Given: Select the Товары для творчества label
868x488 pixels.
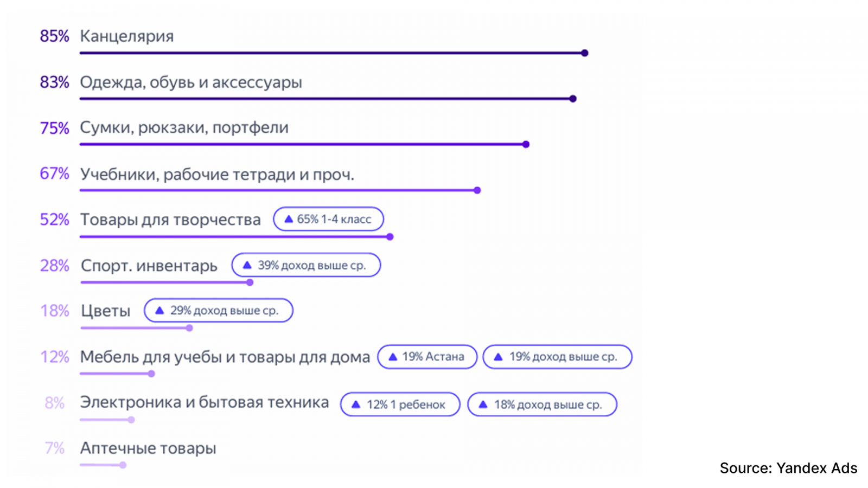Looking at the screenshot, I should point(170,220).
